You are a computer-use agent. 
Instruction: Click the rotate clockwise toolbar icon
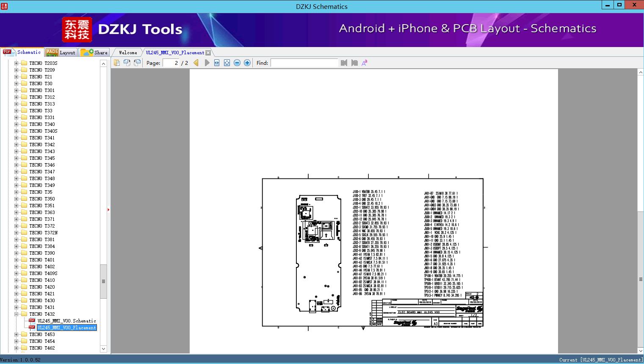click(x=137, y=63)
